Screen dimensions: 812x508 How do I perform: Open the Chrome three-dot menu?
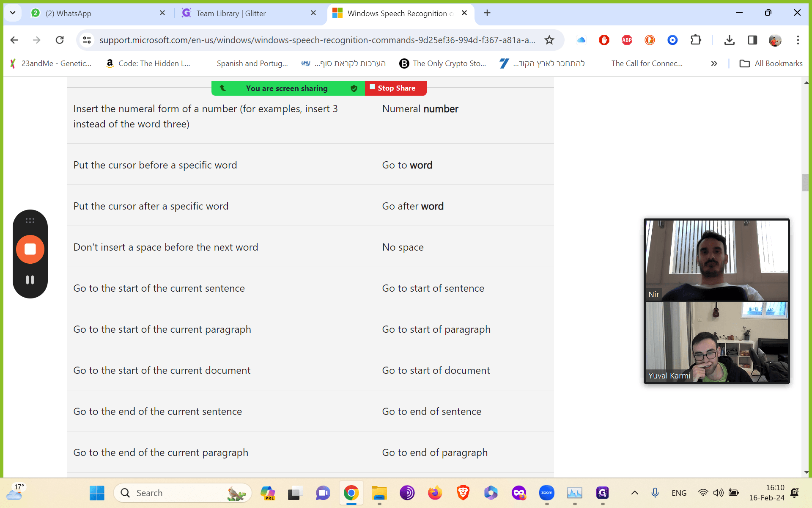coord(798,40)
